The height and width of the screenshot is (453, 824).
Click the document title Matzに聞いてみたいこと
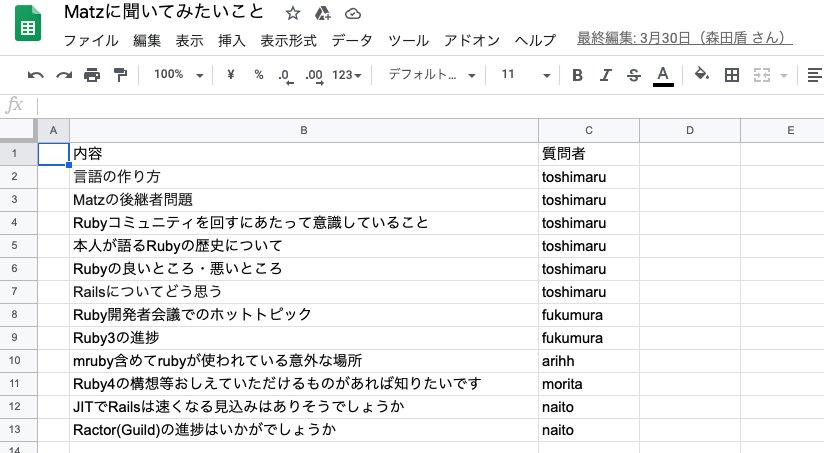163,12
